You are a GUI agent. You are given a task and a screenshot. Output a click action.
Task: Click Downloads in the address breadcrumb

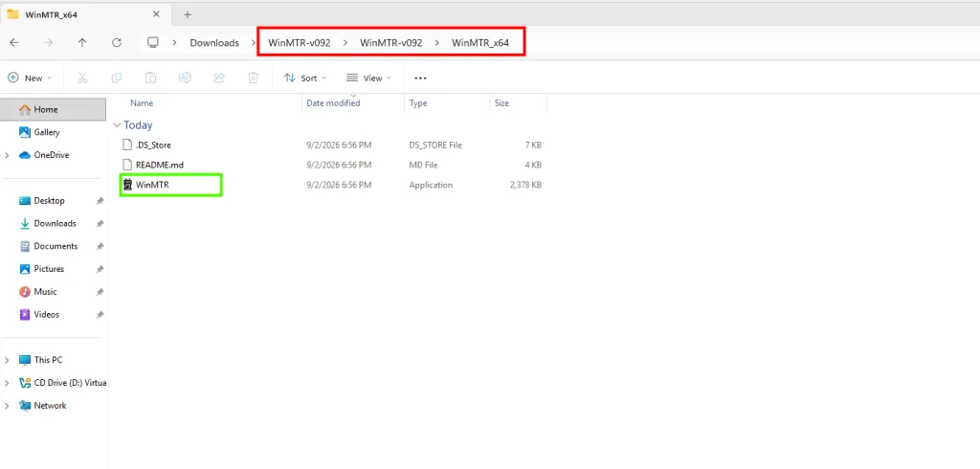tap(214, 42)
